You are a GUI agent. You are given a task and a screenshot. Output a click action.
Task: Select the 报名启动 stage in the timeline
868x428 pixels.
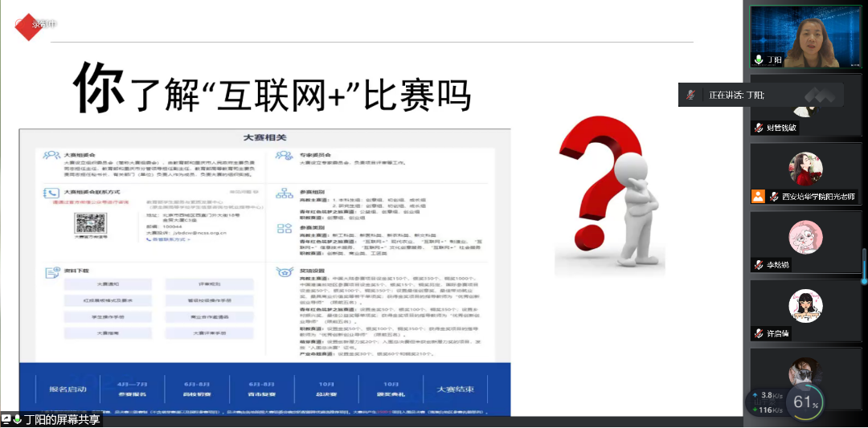[69, 389]
